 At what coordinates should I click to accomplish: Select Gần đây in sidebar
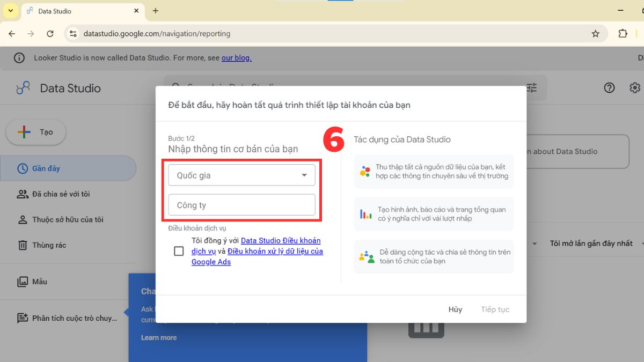(68, 168)
